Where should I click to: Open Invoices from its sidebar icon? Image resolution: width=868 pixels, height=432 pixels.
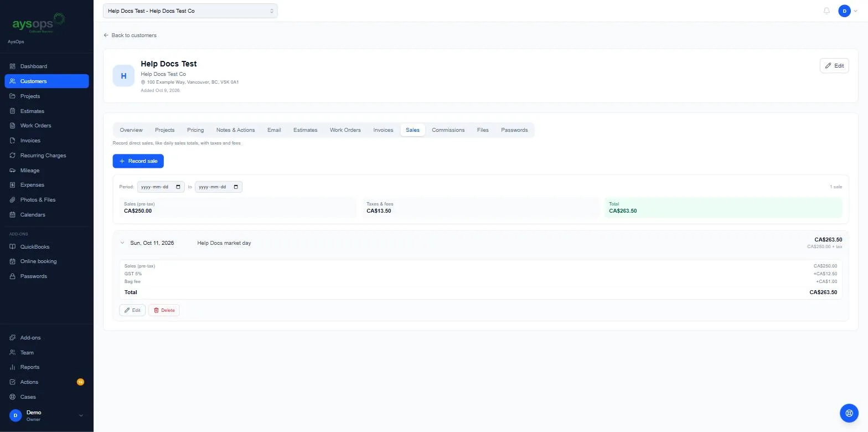coord(13,141)
